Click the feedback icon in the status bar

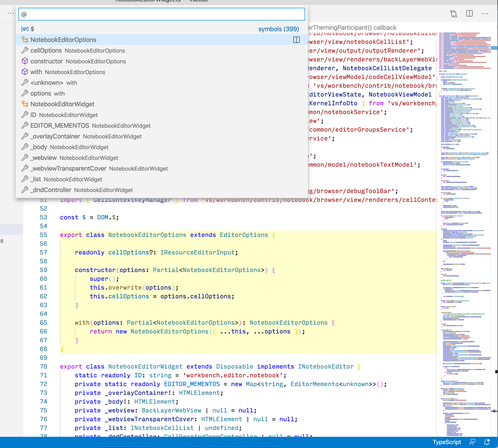tap(472, 442)
